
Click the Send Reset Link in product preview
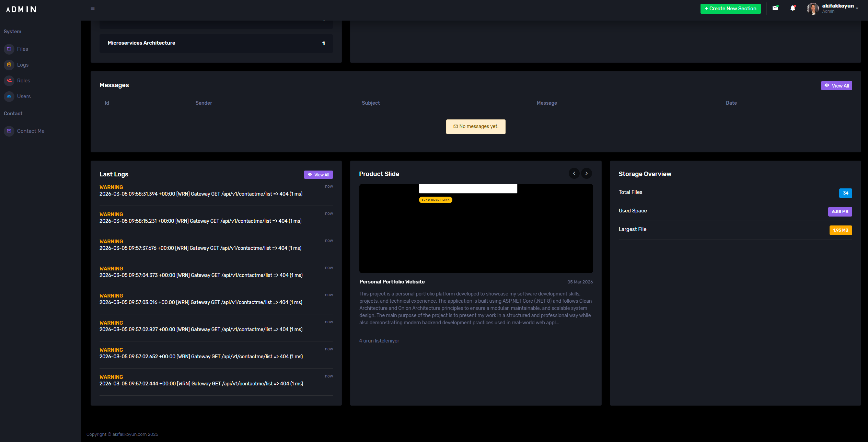(435, 200)
